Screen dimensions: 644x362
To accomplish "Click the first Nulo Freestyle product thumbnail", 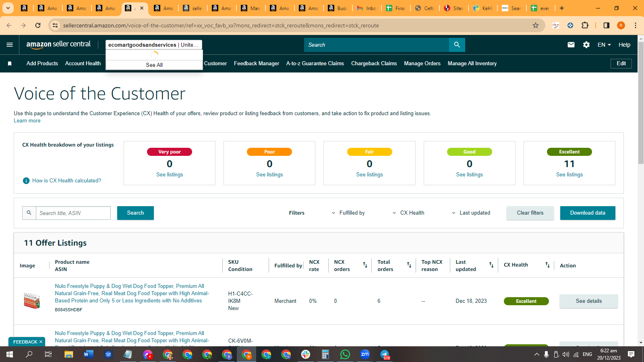I will [x=32, y=301].
